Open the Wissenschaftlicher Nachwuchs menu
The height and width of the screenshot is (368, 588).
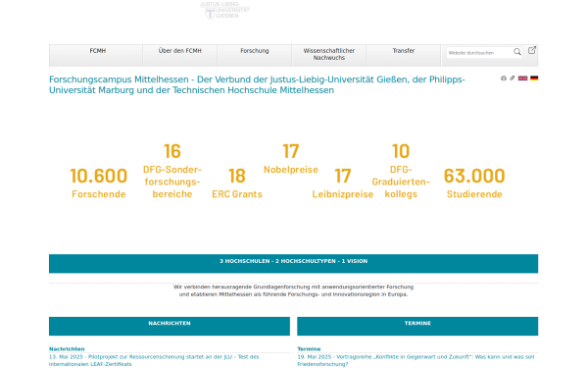tap(329, 55)
